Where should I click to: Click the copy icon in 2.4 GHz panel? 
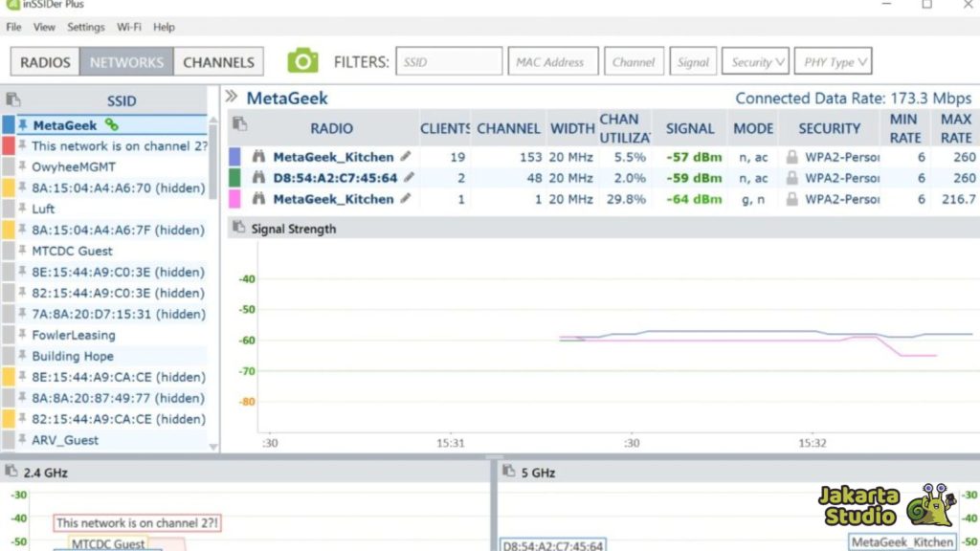tap(11, 471)
